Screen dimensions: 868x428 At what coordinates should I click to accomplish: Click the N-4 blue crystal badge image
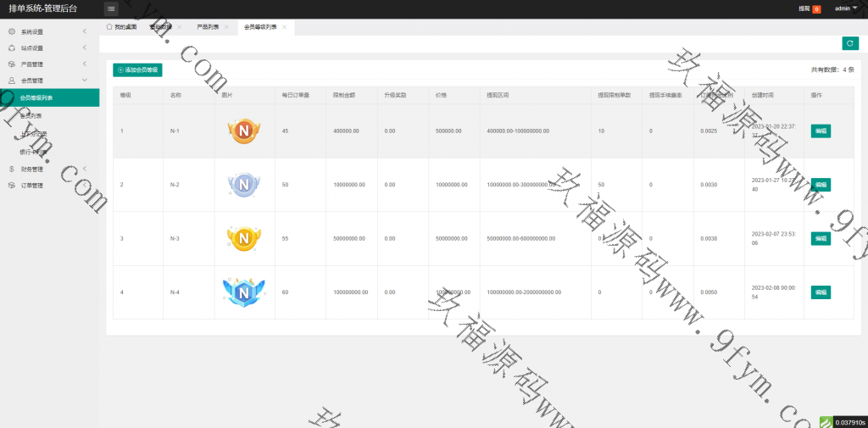[242, 292]
